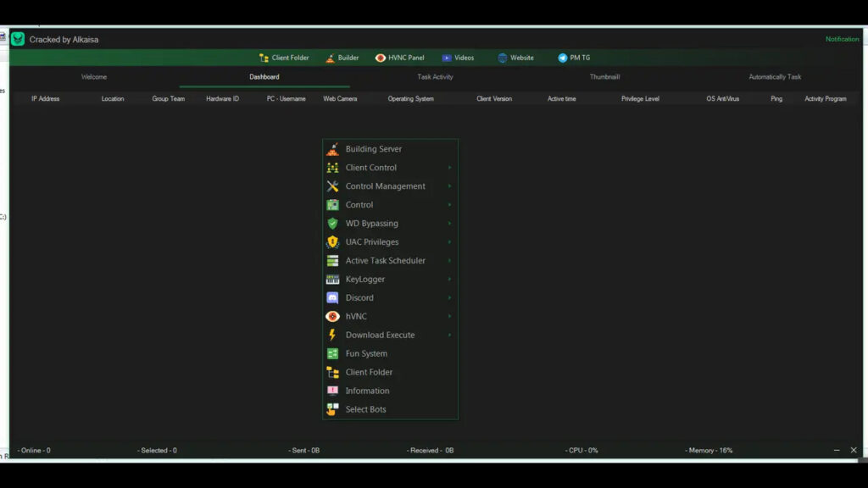Select Fun System in the context menu
The width and height of the screenshot is (868, 488).
click(x=390, y=353)
